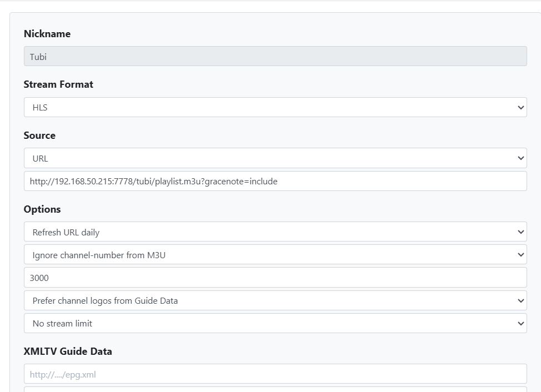Click the arrow on Prefer channel logos selector
This screenshot has height=392, width=541.
tap(520, 300)
